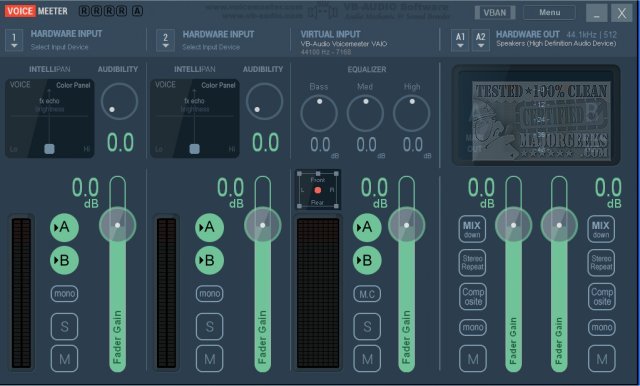Click Fader Gain knob of Virtual Input
This screenshot has height=386, width=640.
[407, 225]
